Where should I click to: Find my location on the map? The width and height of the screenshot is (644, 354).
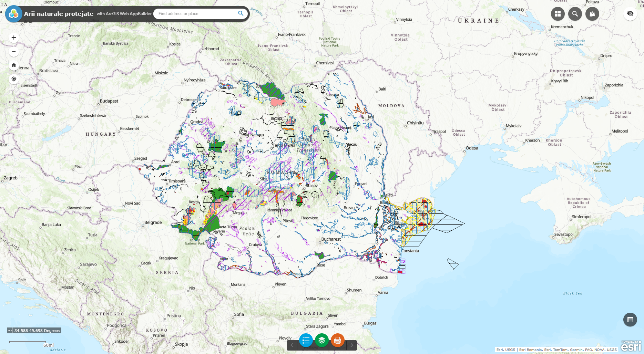14,79
